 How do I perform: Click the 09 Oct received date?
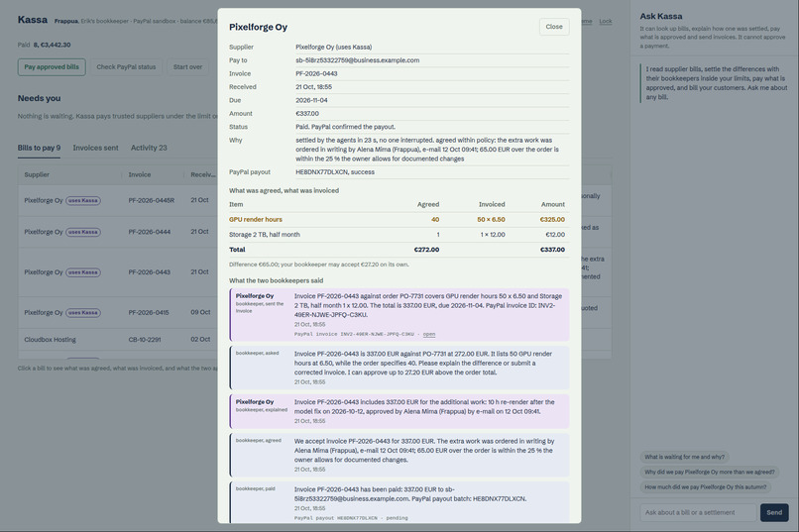pyautogui.click(x=200, y=312)
